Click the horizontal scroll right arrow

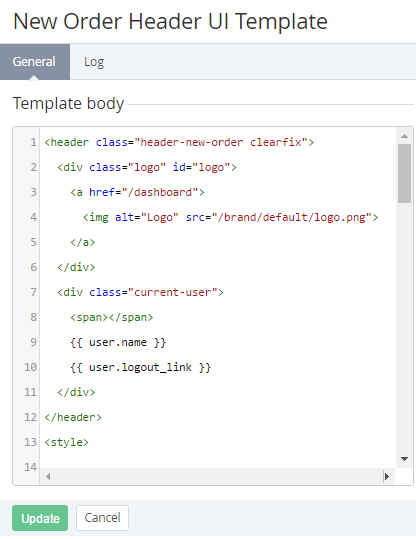(386, 476)
